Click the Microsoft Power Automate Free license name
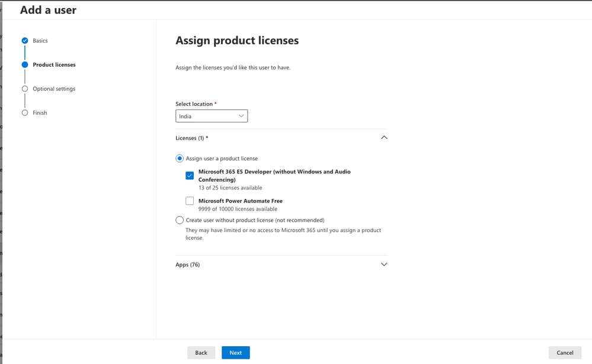 coord(240,201)
